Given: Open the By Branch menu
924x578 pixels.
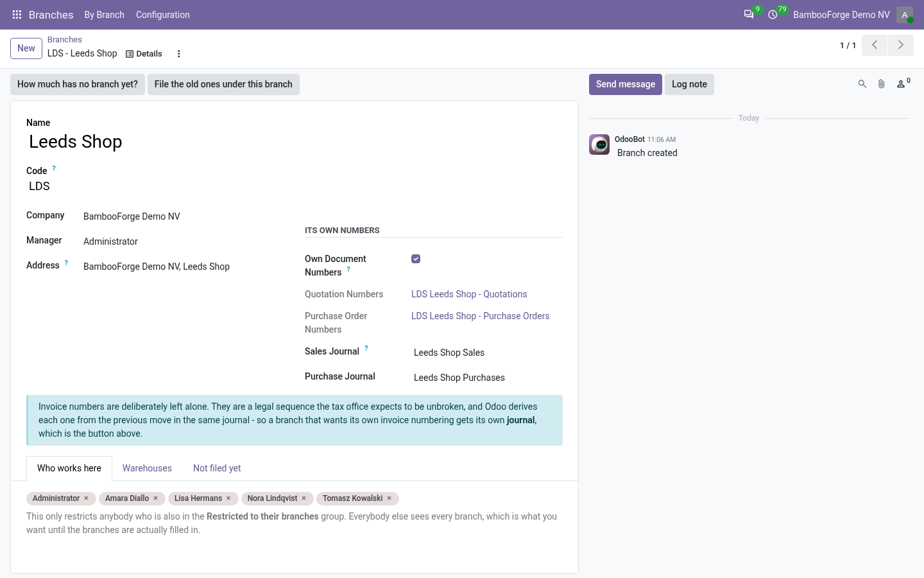Looking at the screenshot, I should 105,15.
